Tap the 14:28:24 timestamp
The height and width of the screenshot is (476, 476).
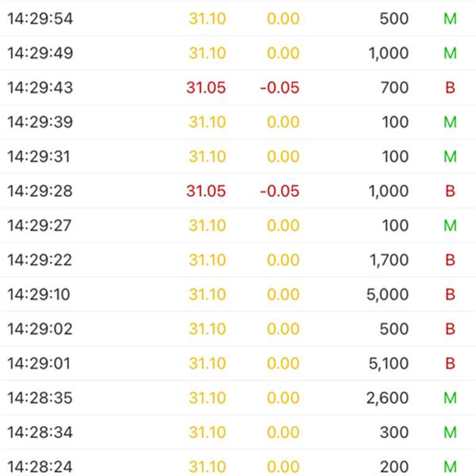tap(40, 467)
